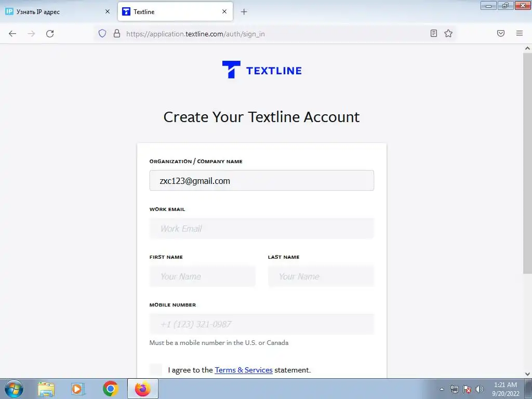The height and width of the screenshot is (399, 532).
Task: Open the network tray icon
Action: point(454,389)
